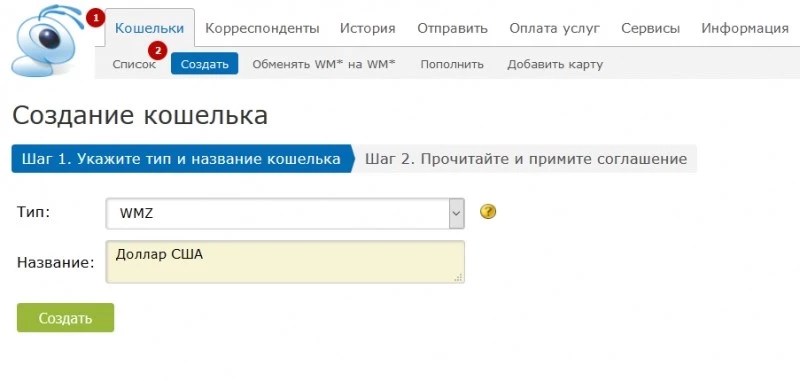Screen dimensions: 800x381
Task: Open the Информация tab
Action: point(745,29)
